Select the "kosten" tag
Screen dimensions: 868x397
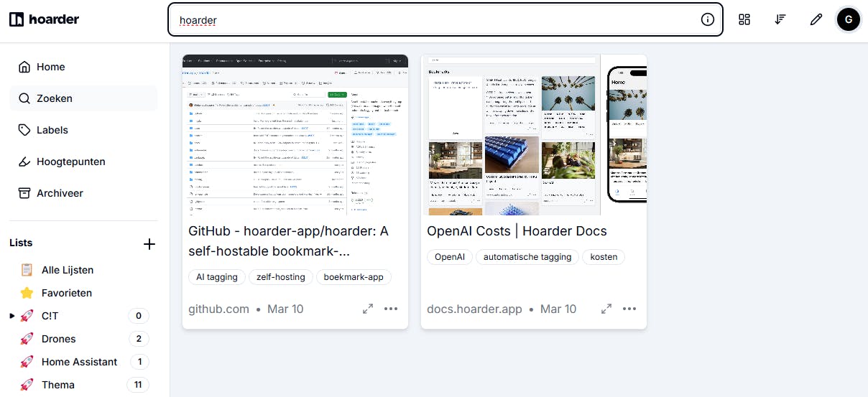tap(604, 257)
